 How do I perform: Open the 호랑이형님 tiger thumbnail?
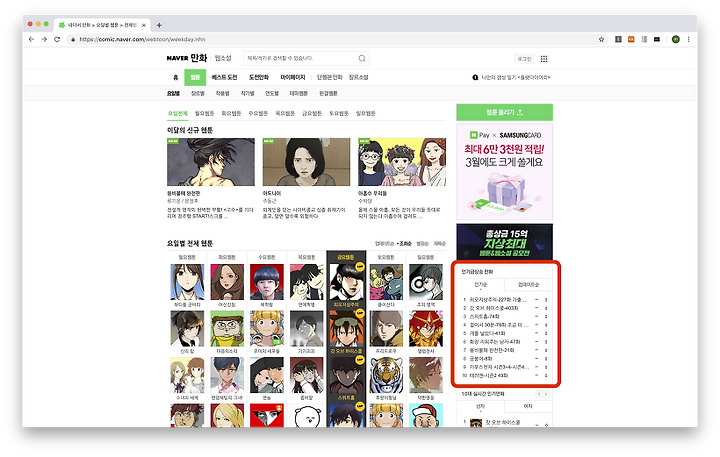[x=386, y=375]
